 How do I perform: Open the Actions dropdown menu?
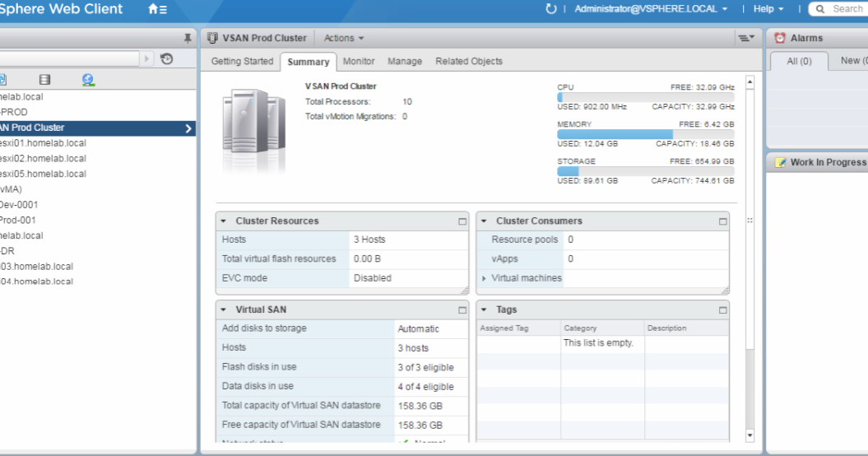coord(344,38)
